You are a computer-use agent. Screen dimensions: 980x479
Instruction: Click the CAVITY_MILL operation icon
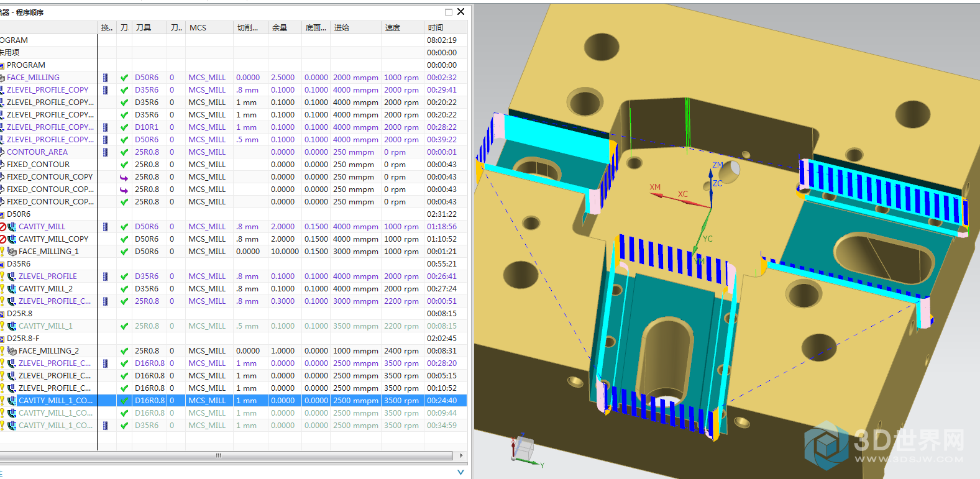coord(12,227)
